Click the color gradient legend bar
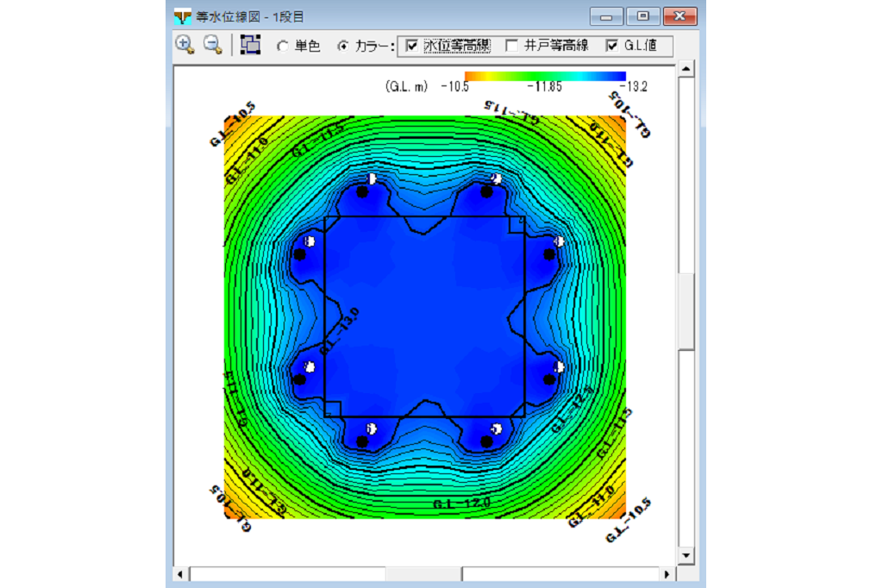The image size is (883, 588). [x=545, y=76]
